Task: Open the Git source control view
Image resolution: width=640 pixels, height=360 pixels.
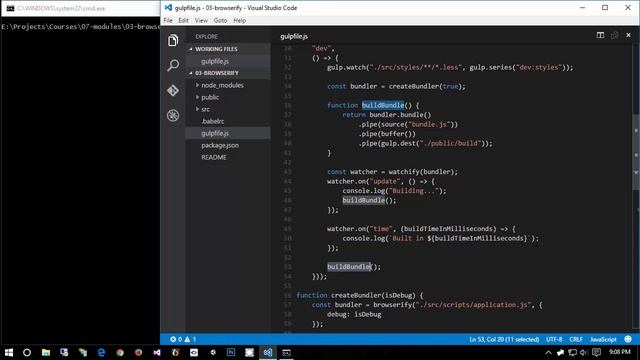Action: pyautogui.click(x=173, y=90)
